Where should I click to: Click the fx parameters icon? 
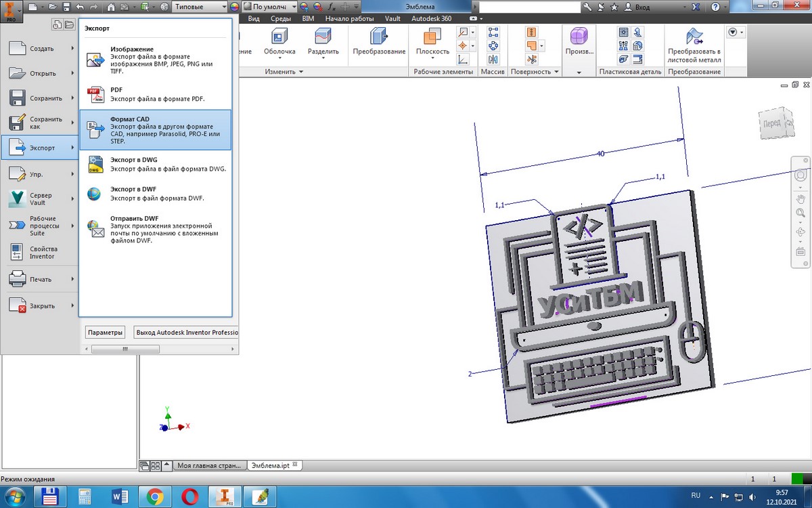tap(332, 7)
